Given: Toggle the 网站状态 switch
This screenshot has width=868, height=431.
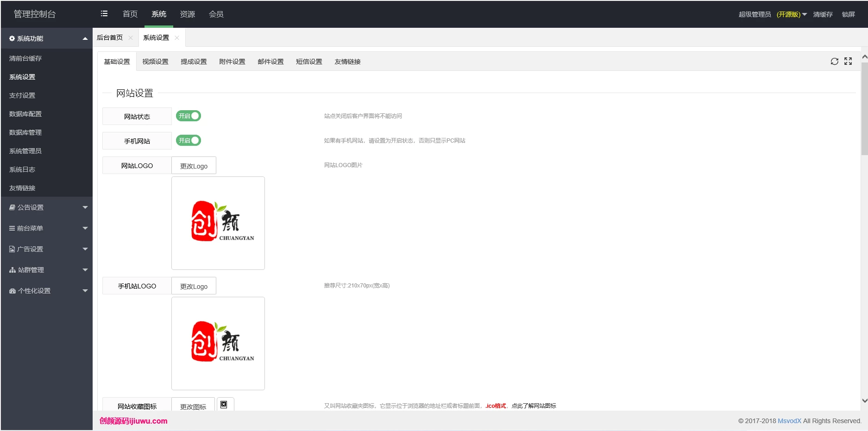Looking at the screenshot, I should coord(189,116).
